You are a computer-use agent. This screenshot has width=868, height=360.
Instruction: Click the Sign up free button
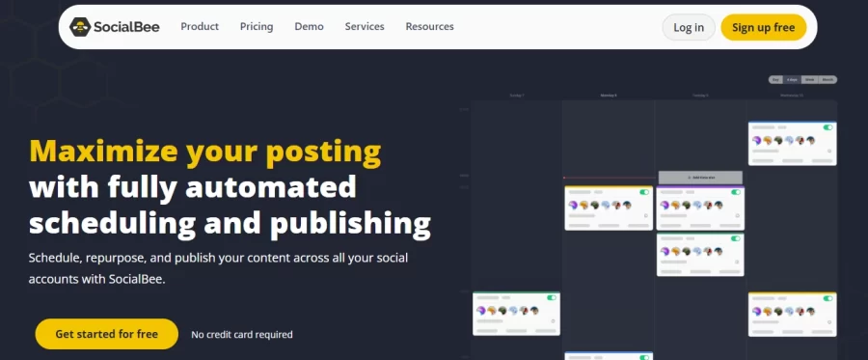click(x=764, y=27)
